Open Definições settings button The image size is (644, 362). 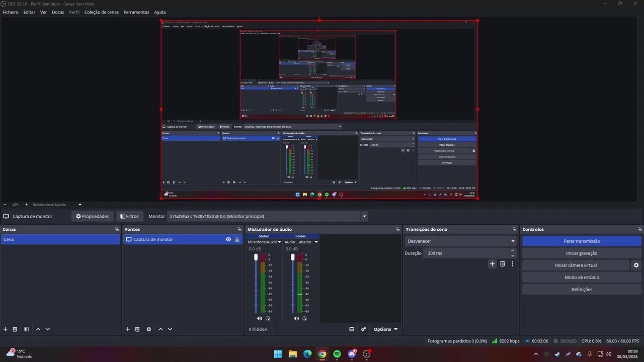click(582, 290)
